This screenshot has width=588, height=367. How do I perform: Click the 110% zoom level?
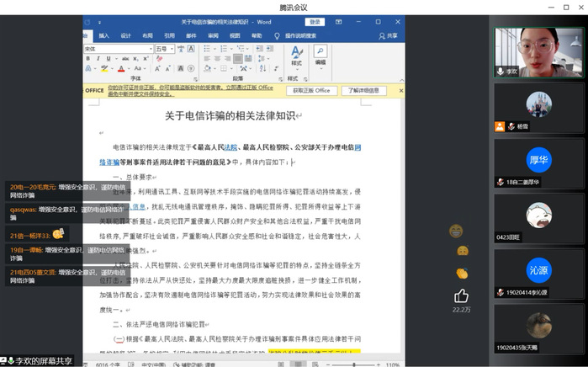(392, 364)
